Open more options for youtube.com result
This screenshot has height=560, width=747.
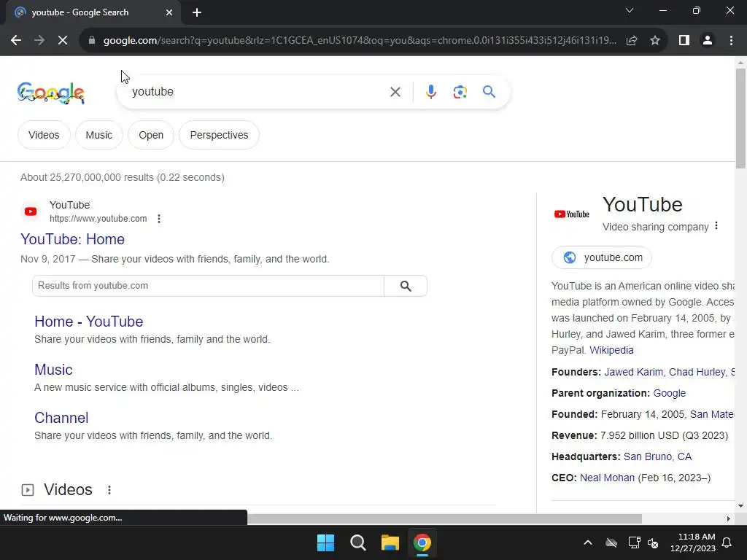click(x=158, y=219)
